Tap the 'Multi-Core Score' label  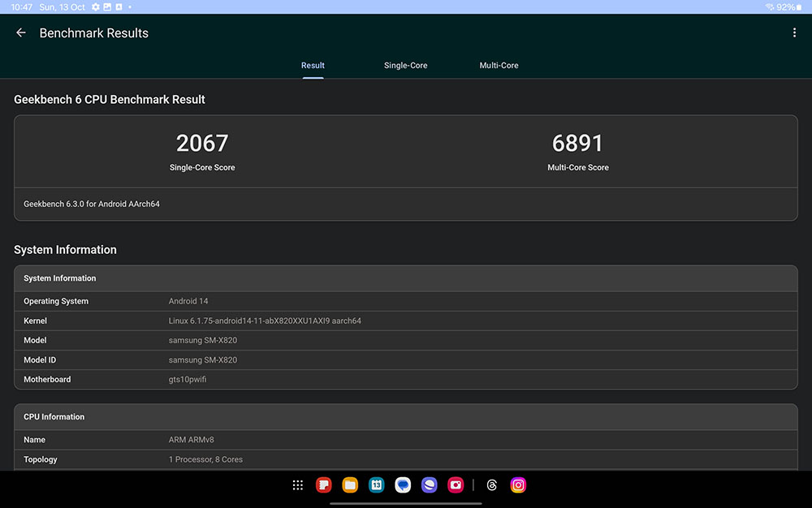[578, 168]
